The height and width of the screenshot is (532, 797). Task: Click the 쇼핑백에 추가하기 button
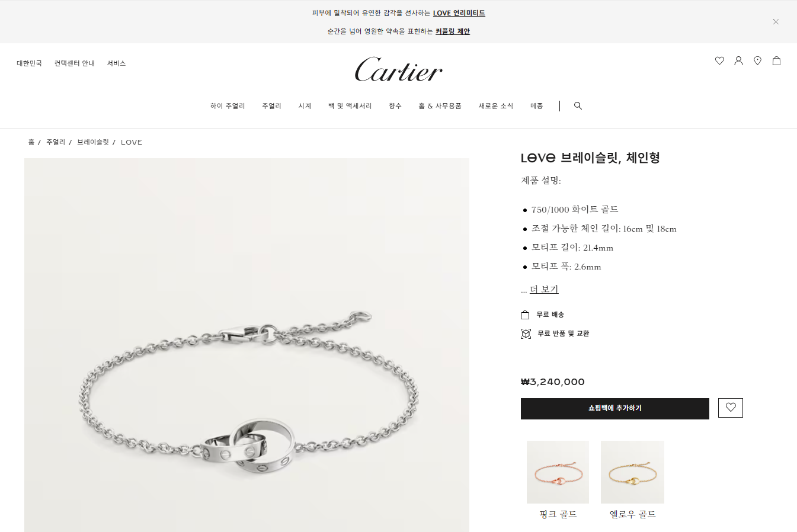[x=615, y=409]
